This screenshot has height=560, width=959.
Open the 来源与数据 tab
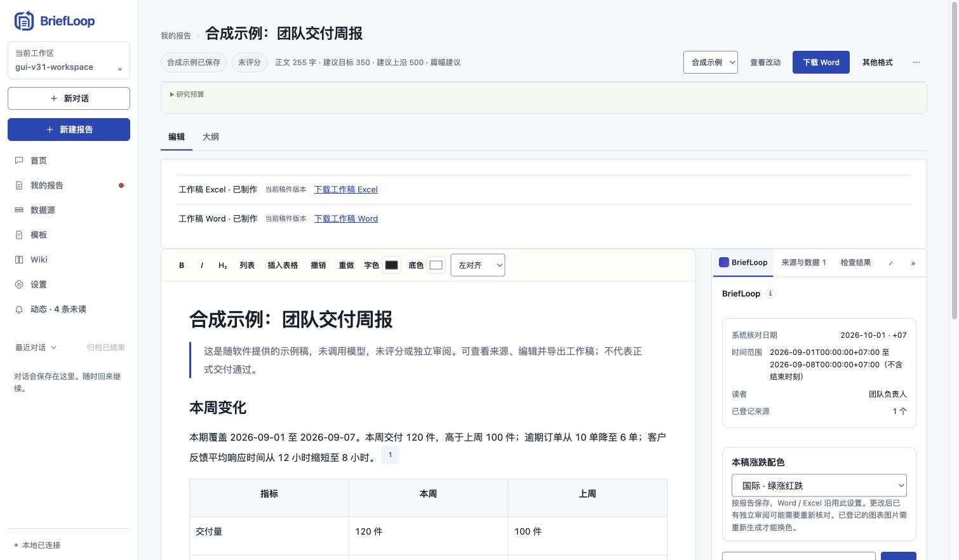tap(803, 263)
